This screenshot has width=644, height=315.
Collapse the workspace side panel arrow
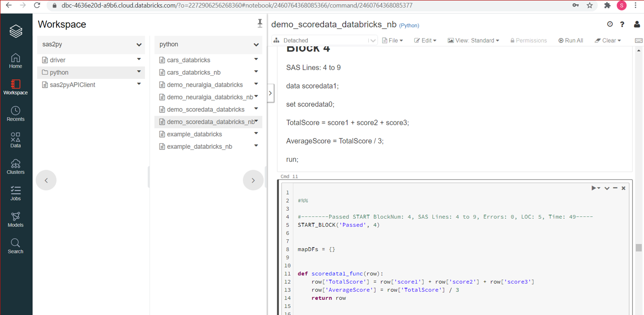pyautogui.click(x=270, y=93)
